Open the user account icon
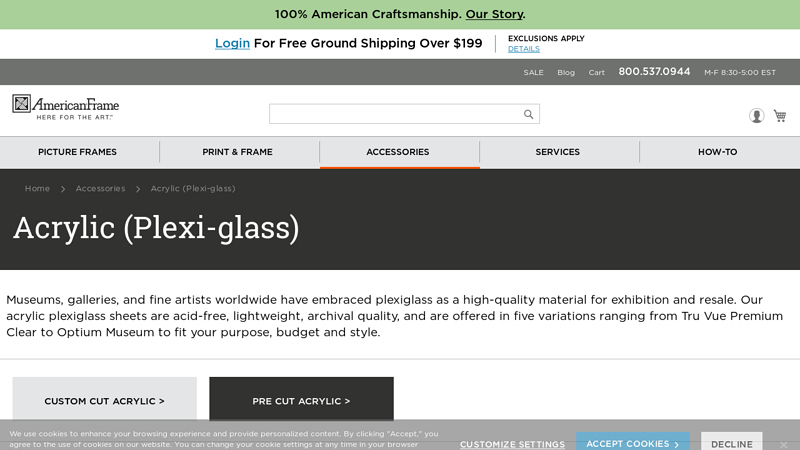The height and width of the screenshot is (450, 800). (x=757, y=116)
